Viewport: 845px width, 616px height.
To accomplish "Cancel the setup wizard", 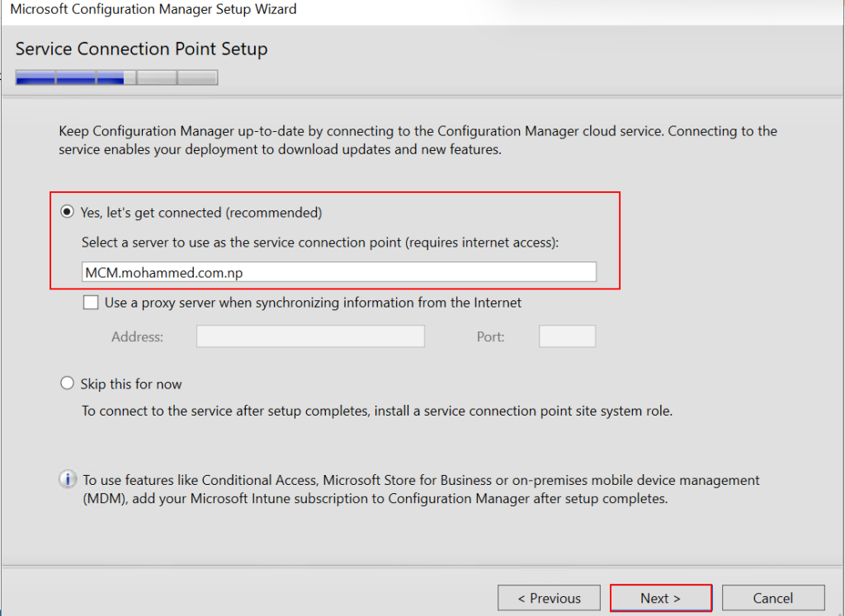I will coord(773,598).
